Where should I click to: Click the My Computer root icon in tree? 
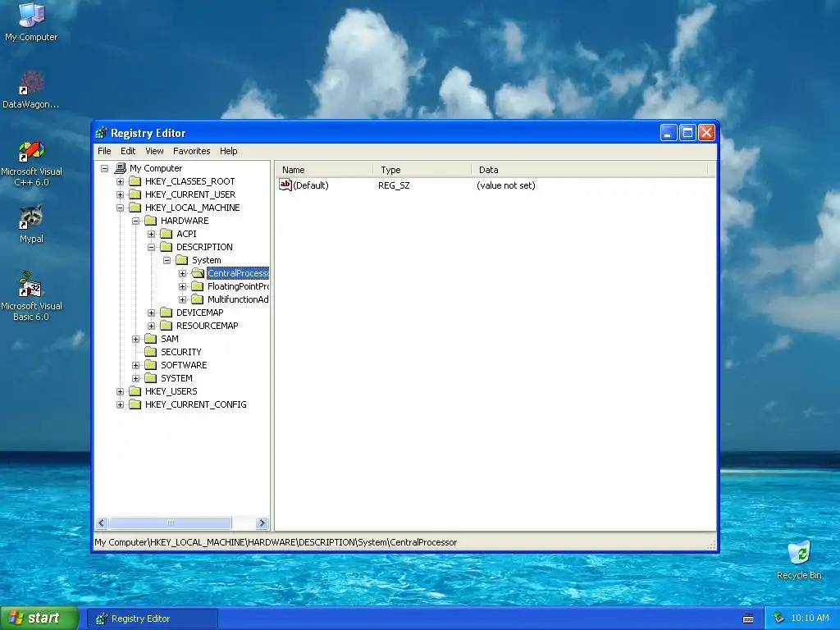(x=121, y=168)
